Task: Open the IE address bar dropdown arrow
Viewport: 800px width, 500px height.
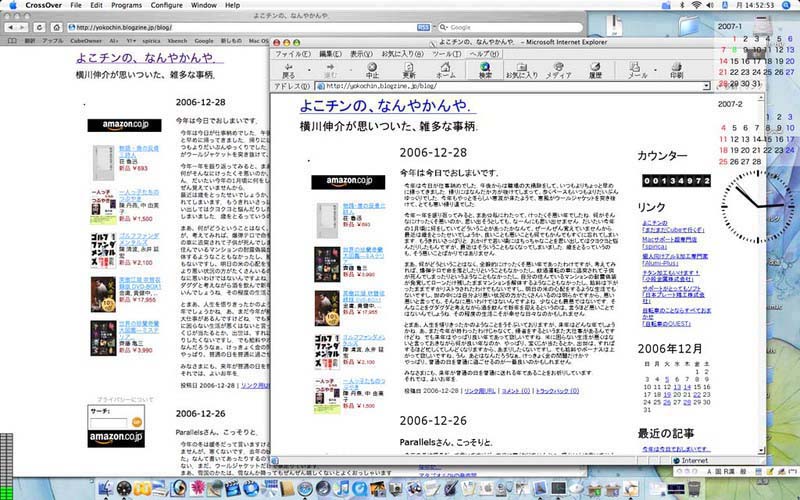Action: click(x=706, y=86)
